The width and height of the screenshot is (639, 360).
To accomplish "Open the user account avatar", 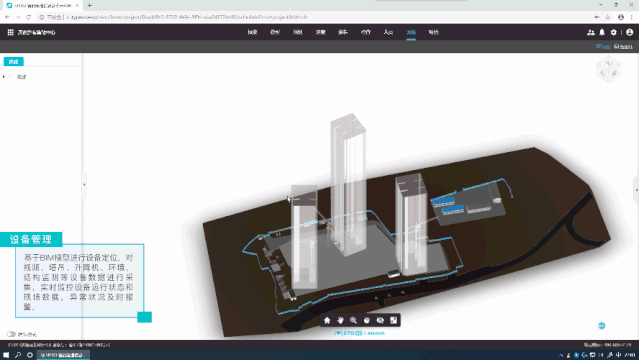I will click(x=630, y=32).
